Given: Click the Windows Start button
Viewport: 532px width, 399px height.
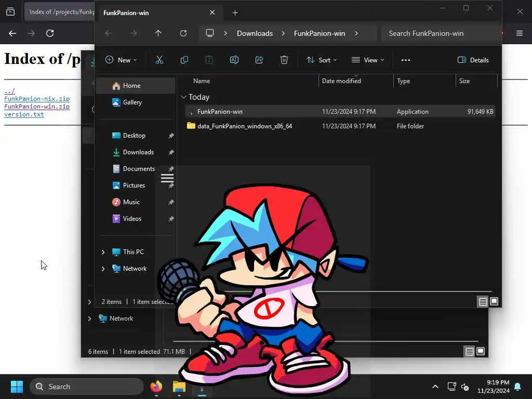Looking at the screenshot, I should (17, 387).
